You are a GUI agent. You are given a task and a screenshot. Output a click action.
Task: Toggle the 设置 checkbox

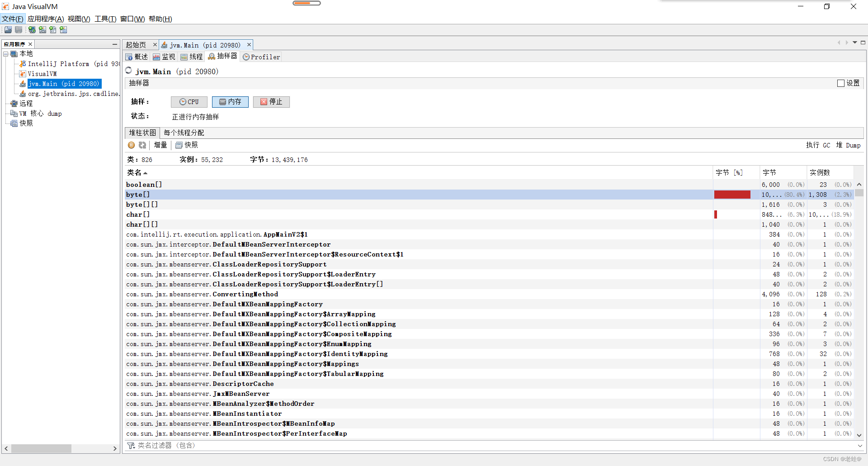841,83
